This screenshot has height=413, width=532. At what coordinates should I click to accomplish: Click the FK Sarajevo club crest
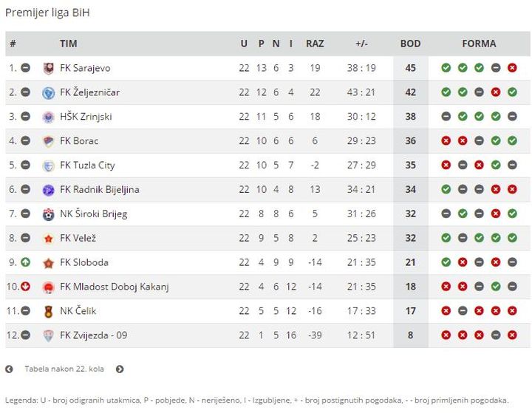[49, 68]
